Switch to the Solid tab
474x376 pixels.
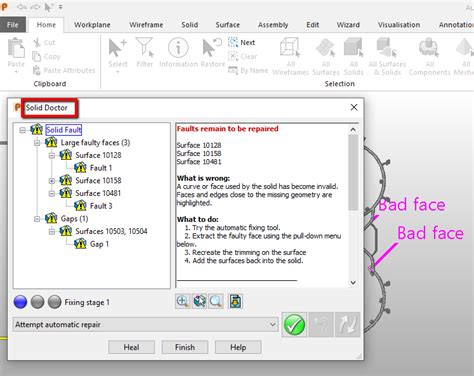[190, 25]
